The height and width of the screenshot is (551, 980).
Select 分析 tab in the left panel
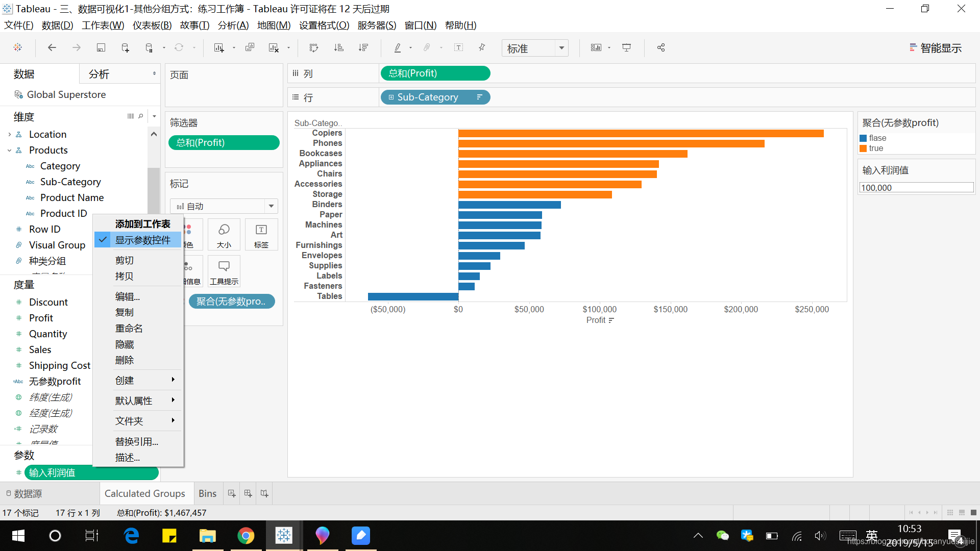click(99, 74)
